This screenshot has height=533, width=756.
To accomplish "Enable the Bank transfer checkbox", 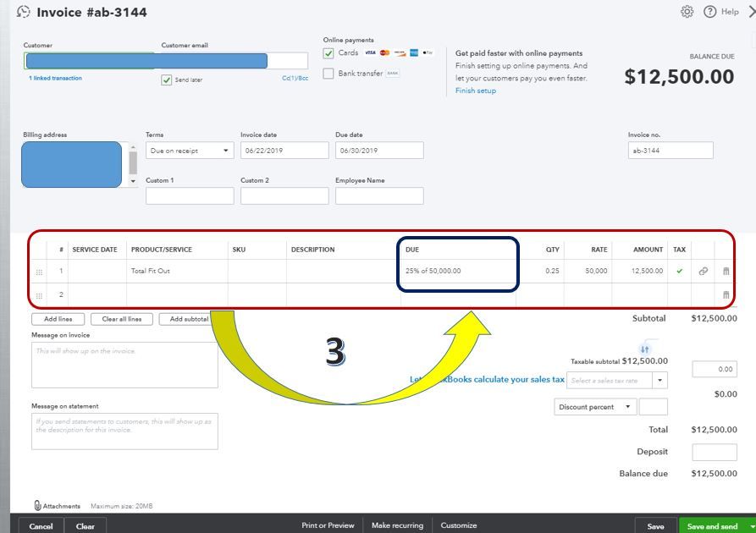I will [x=328, y=74].
